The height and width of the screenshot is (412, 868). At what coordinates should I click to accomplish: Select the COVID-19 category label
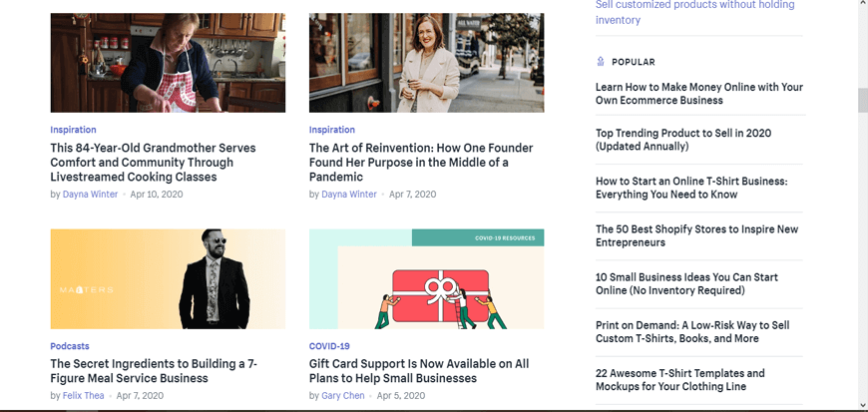click(x=329, y=346)
